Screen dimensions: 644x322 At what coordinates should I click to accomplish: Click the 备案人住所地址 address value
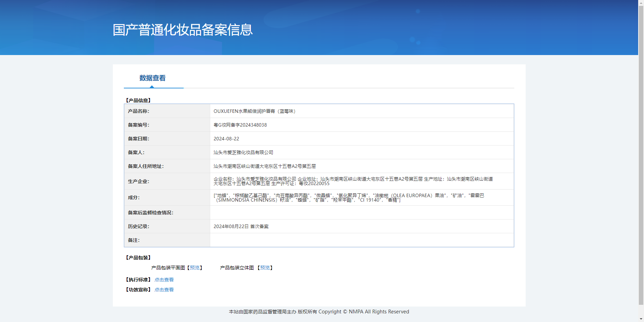[x=265, y=166]
